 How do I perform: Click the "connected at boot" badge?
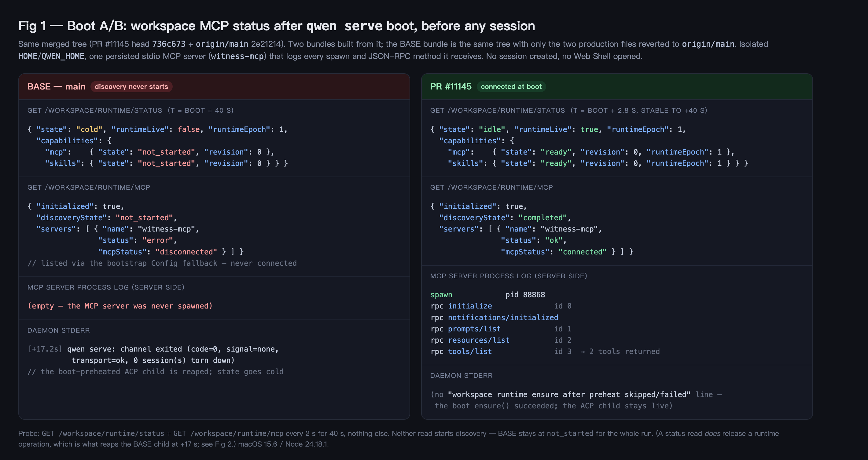pyautogui.click(x=511, y=86)
